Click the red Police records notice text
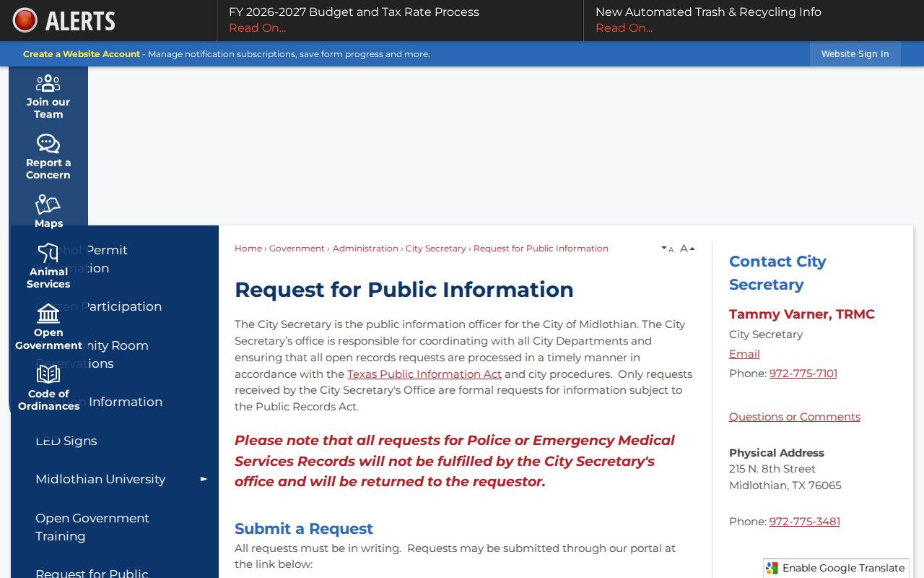Screen dimensions: 924x578 pos(455,461)
